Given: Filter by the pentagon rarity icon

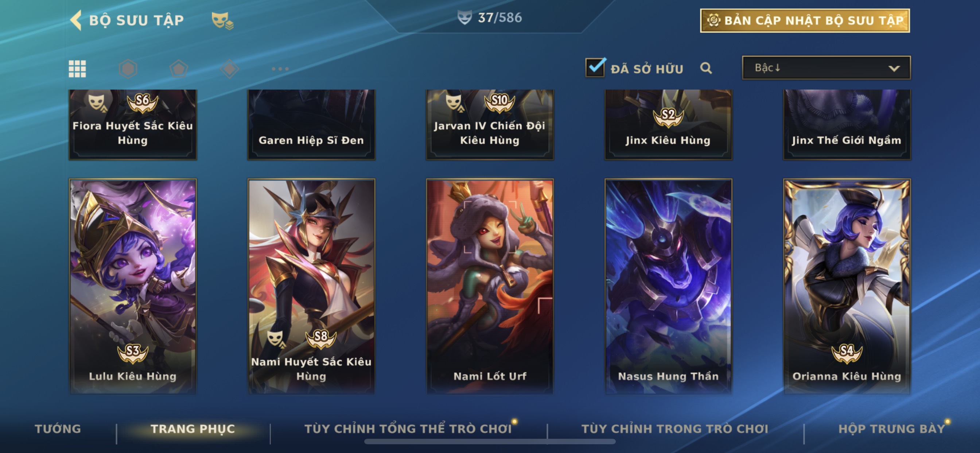Looking at the screenshot, I should 179,69.
